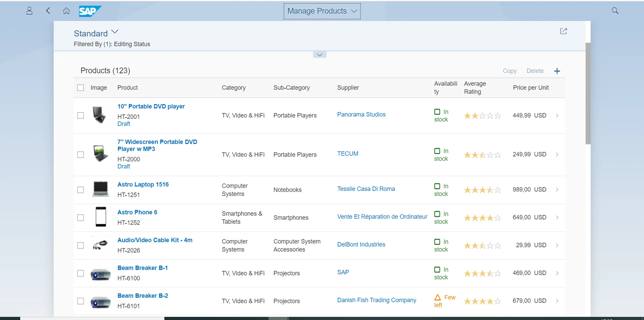Open the TECUM supplier link

point(348,154)
